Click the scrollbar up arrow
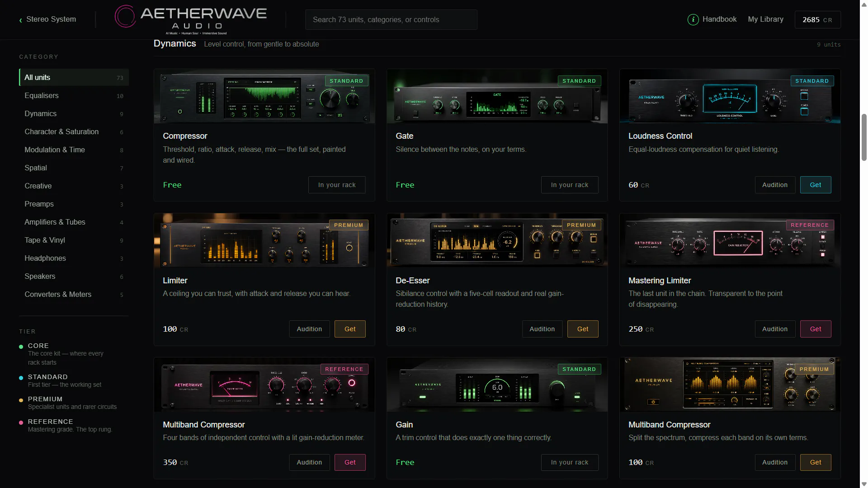 pyautogui.click(x=864, y=4)
